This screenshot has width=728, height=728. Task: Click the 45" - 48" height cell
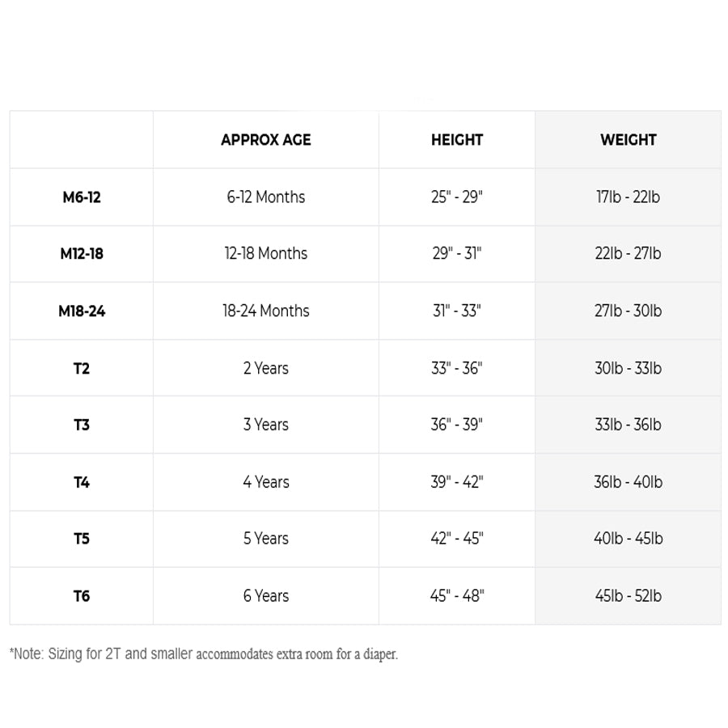[457, 596]
